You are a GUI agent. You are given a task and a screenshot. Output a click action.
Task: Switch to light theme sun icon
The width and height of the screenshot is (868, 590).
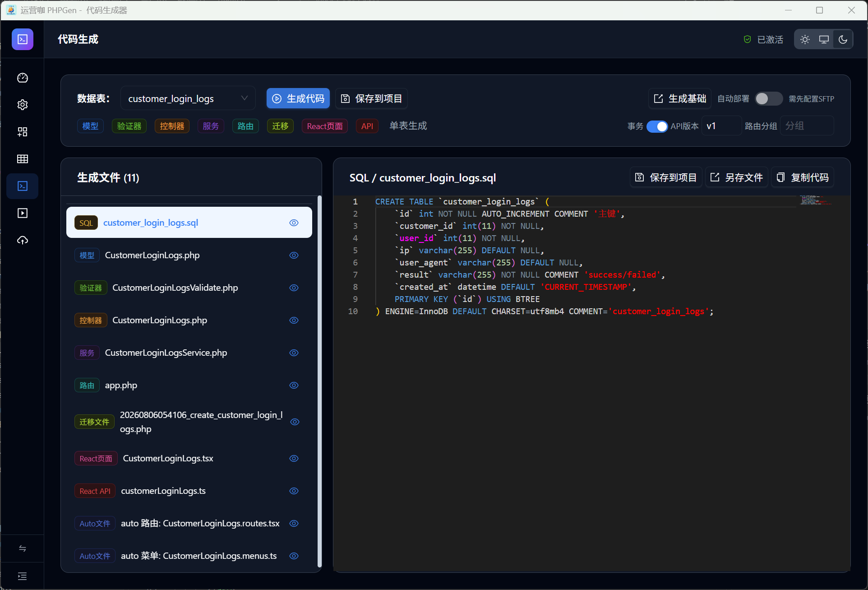pos(805,40)
